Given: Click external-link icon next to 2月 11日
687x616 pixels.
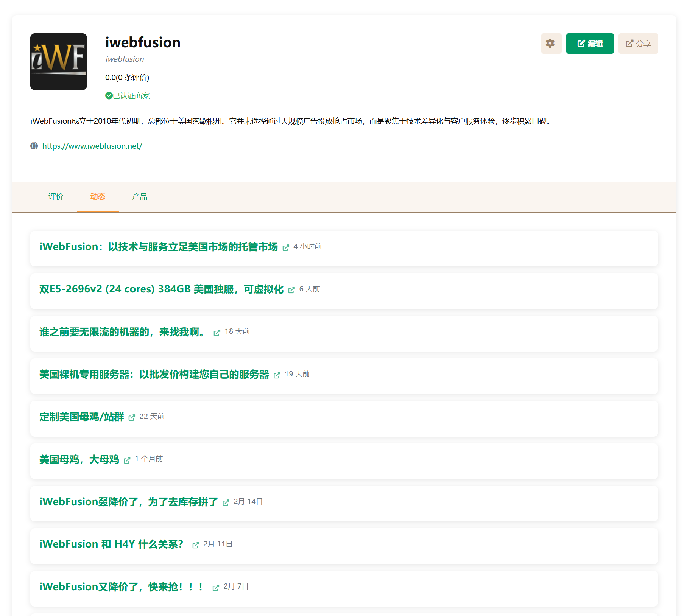Looking at the screenshot, I should coord(196,545).
